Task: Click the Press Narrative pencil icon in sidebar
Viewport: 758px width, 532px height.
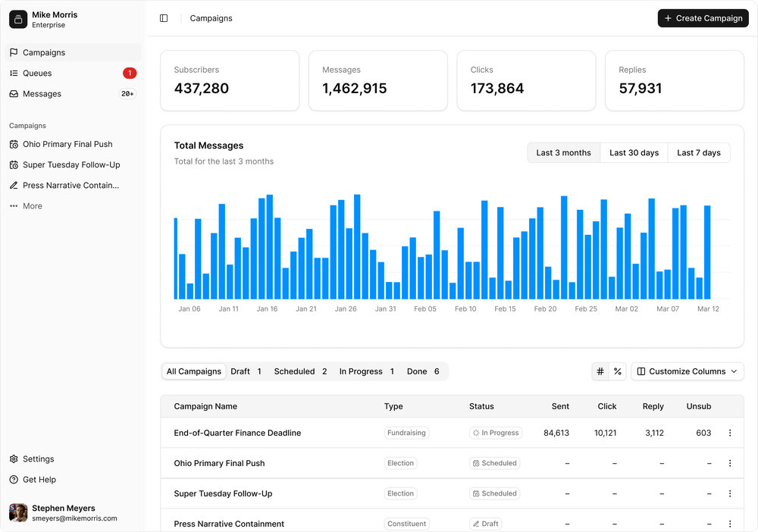Action: pyautogui.click(x=14, y=186)
